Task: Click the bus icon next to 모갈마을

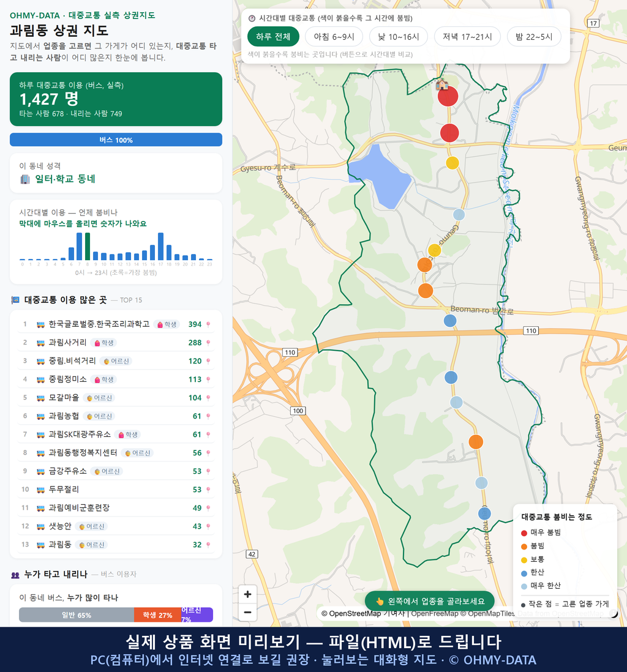Action: coord(40,398)
